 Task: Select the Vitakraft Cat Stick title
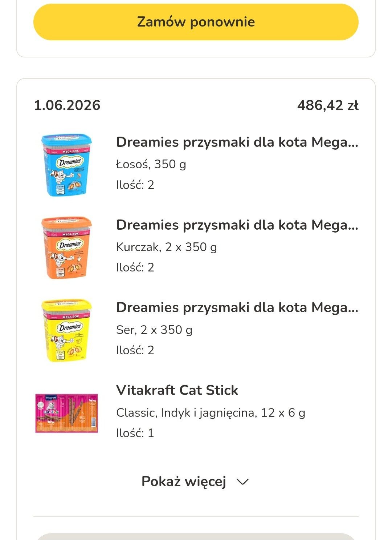tap(177, 390)
